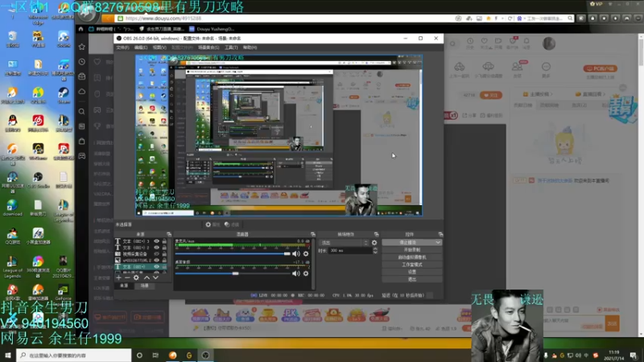Switch to the 场景 tab below sources list

[x=145, y=286]
